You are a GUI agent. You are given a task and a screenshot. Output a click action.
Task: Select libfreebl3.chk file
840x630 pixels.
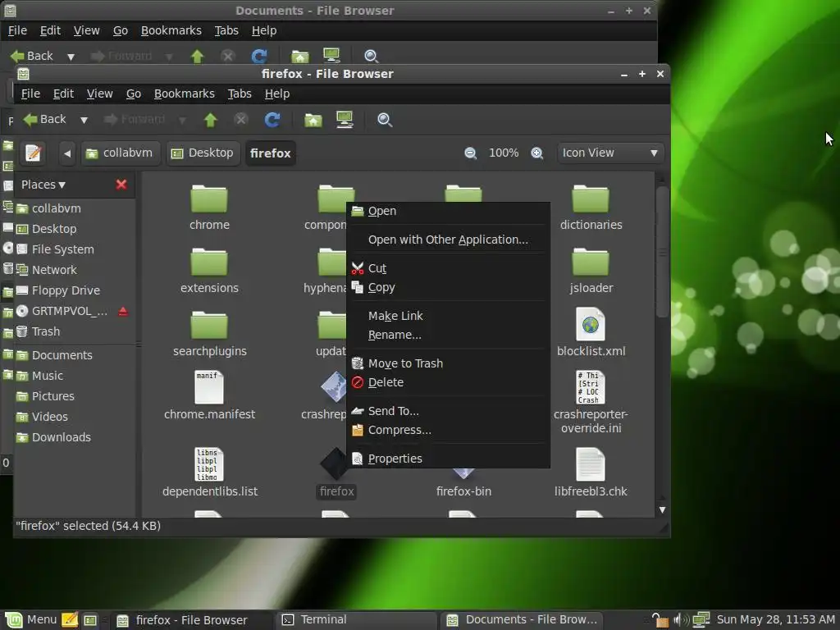tap(591, 473)
